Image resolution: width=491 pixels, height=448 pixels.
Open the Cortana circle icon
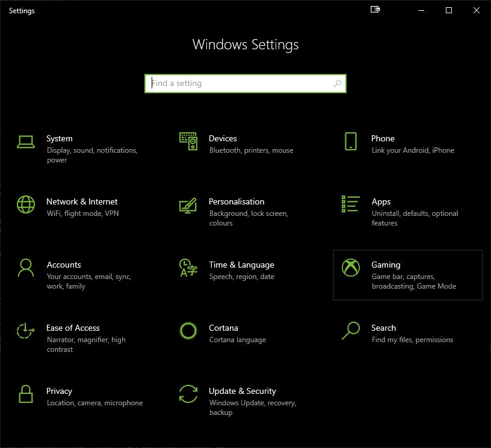(188, 331)
